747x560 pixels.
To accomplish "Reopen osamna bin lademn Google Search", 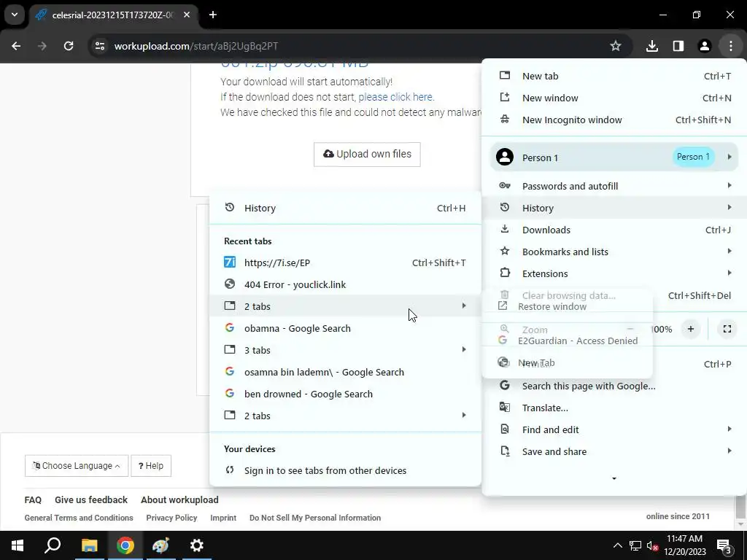I will tap(345, 373).
